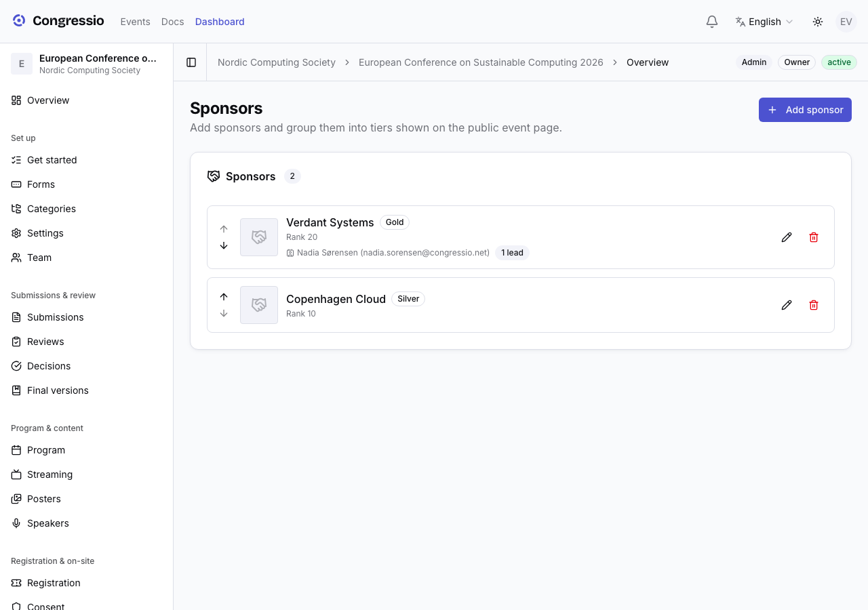Delete the Copenhagen Cloud sponsor
The height and width of the screenshot is (610, 868).
814,305
